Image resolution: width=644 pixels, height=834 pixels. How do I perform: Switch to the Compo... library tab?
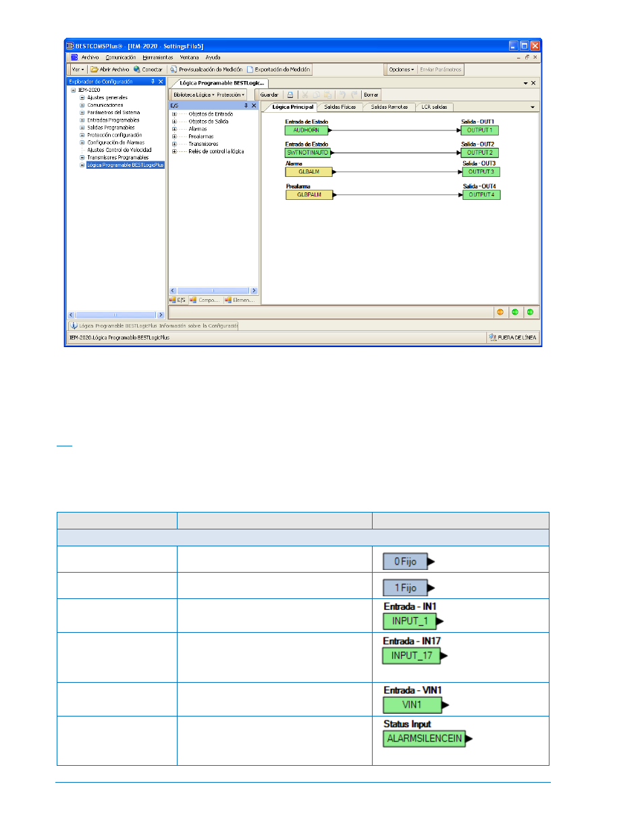(x=205, y=300)
